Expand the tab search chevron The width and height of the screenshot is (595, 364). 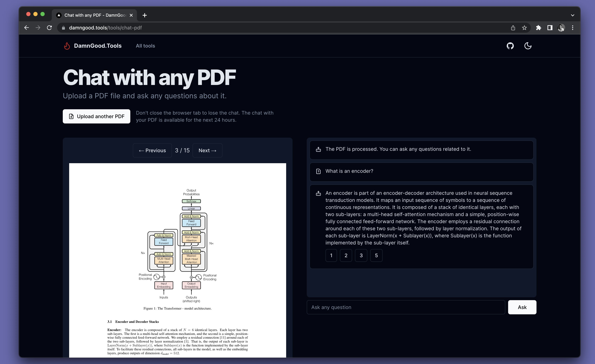click(x=572, y=15)
